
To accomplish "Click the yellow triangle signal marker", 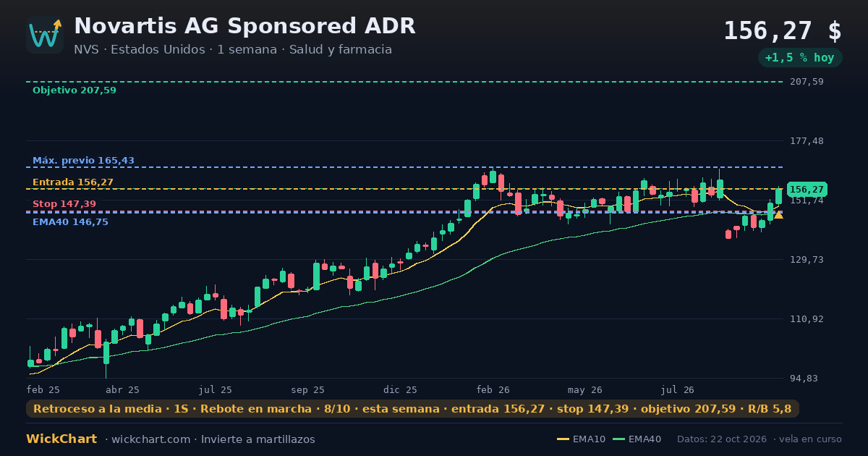I will click(779, 215).
